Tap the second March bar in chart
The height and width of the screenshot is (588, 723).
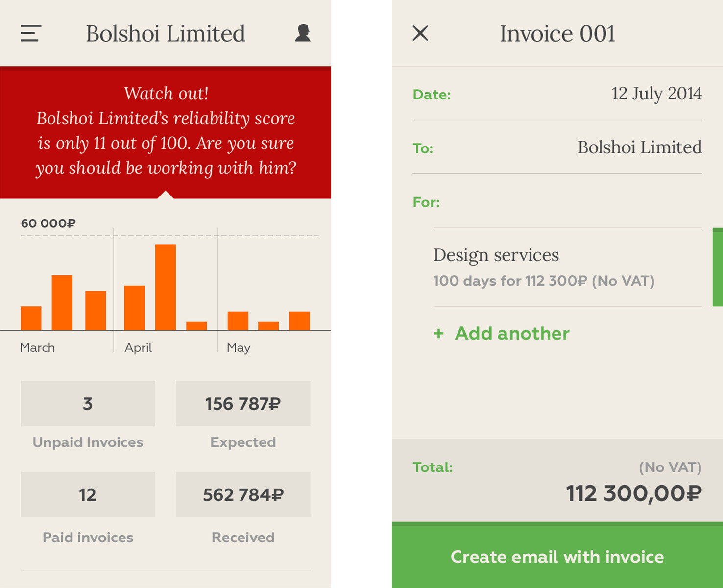tap(62, 303)
